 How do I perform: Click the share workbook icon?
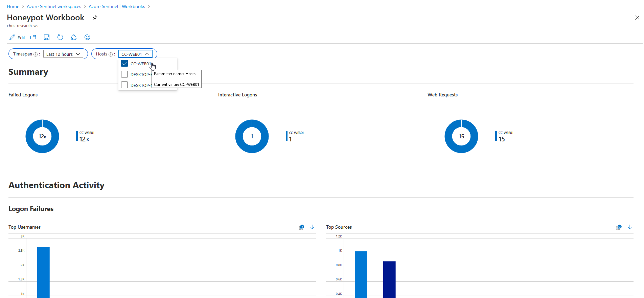[74, 37]
